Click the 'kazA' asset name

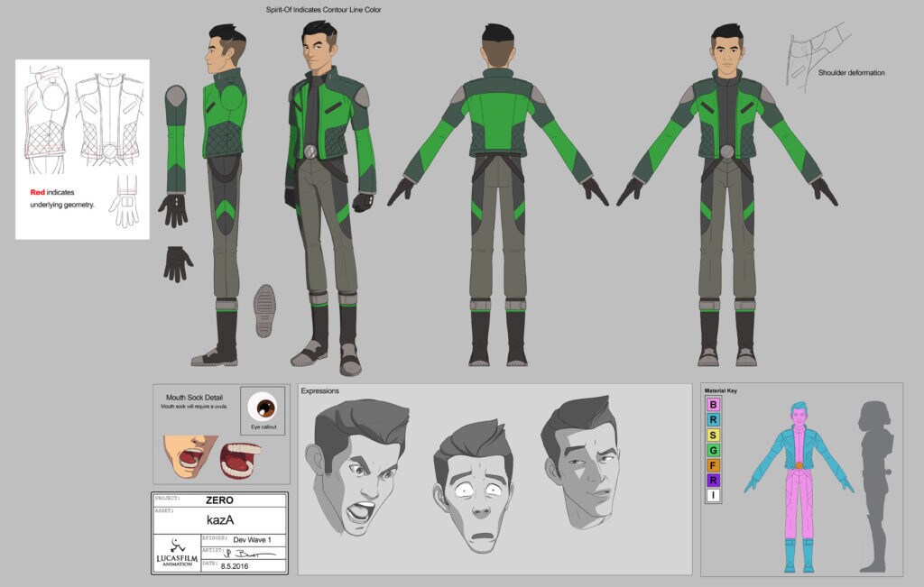220,520
